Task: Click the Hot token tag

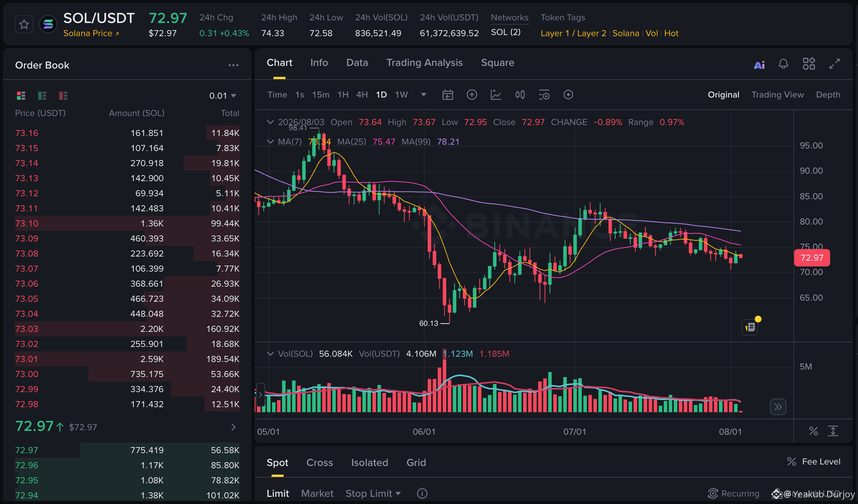Action: coord(671,33)
